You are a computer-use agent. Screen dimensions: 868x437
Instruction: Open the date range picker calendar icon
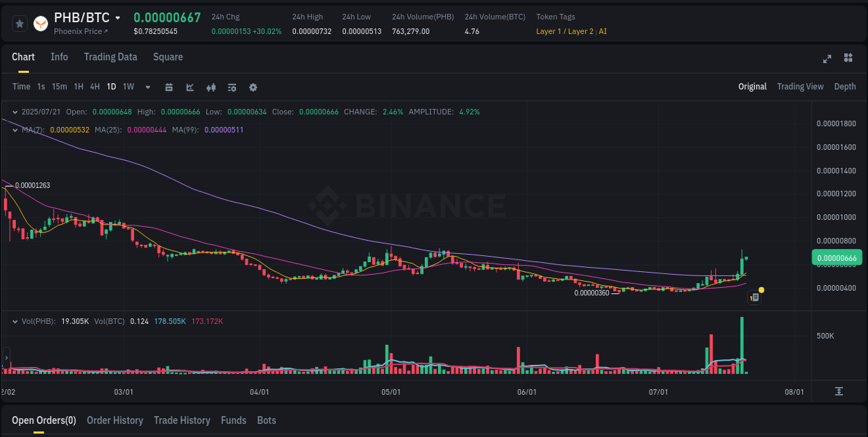(x=169, y=87)
